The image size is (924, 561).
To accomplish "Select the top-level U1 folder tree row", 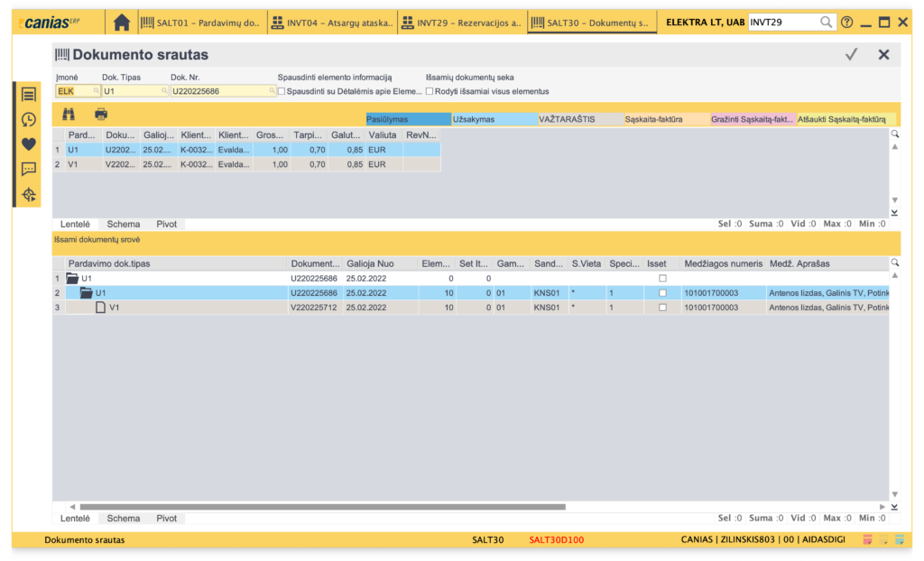I will tap(87, 279).
